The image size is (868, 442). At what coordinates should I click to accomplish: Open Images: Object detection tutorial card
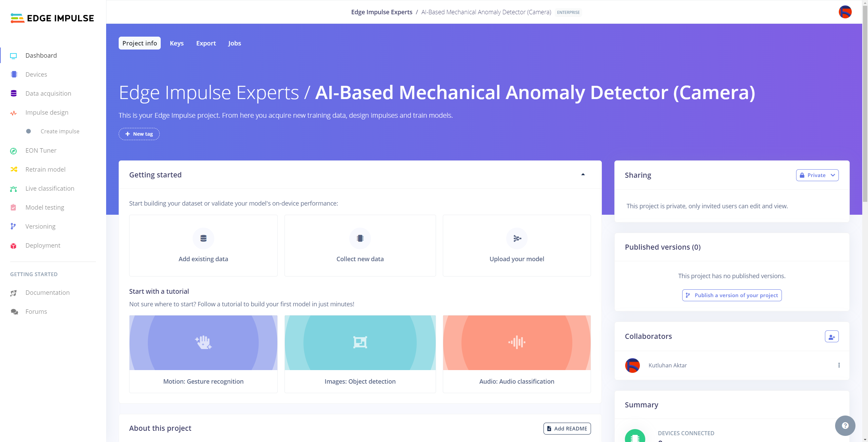[x=360, y=354]
